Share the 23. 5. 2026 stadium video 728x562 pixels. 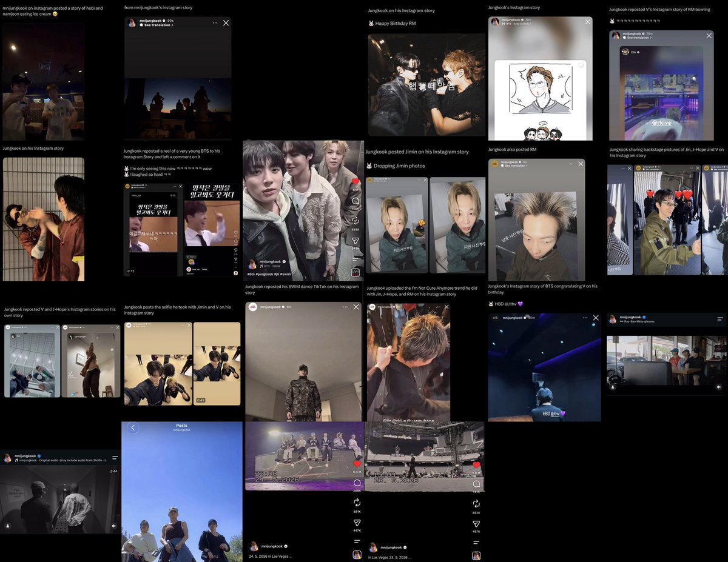476,523
